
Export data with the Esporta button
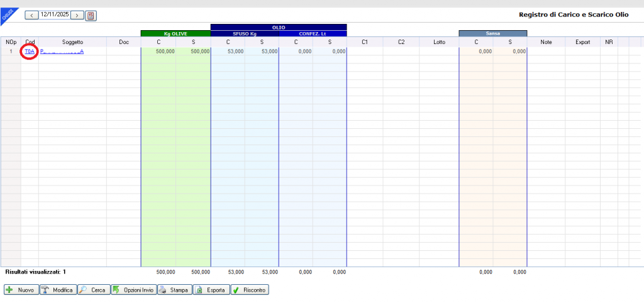coord(211,290)
